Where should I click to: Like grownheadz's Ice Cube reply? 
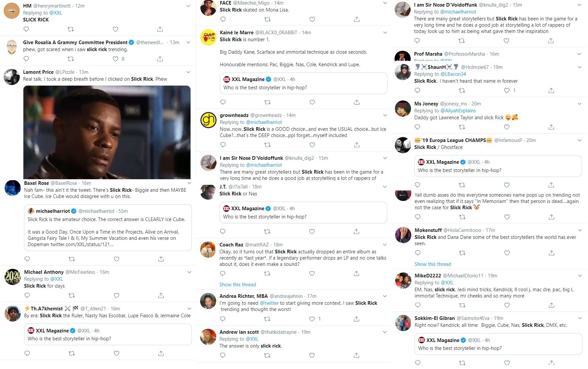click(x=312, y=145)
